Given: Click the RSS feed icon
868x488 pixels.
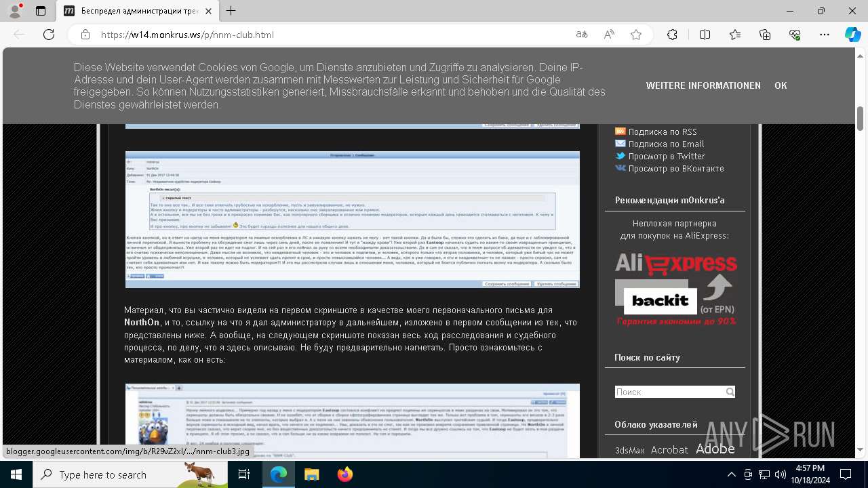Looking at the screenshot, I should click(x=620, y=131).
